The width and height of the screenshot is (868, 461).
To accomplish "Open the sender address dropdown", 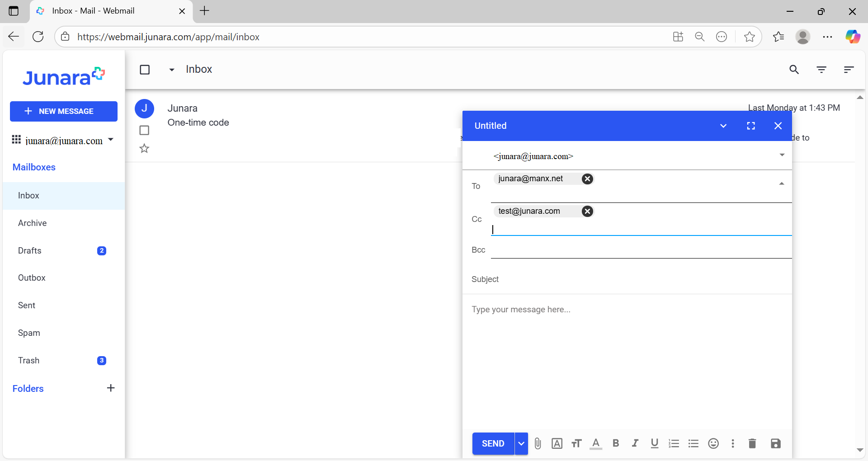I will pyautogui.click(x=782, y=155).
